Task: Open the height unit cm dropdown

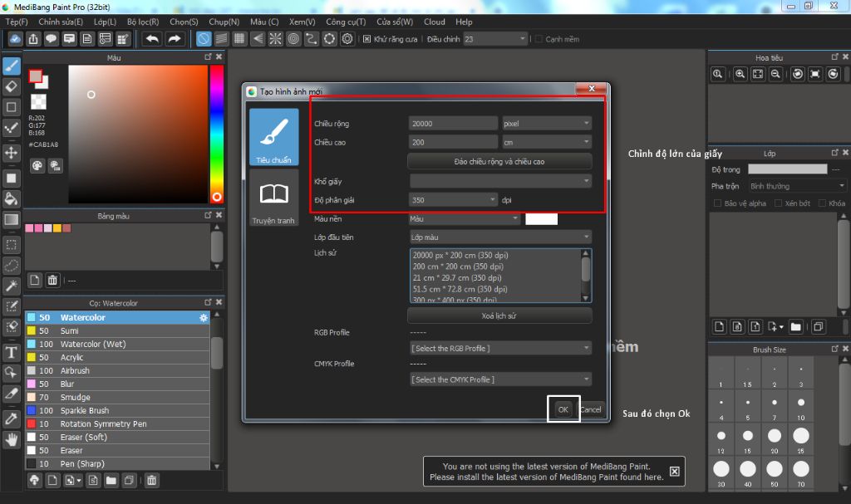Action: 547,142
